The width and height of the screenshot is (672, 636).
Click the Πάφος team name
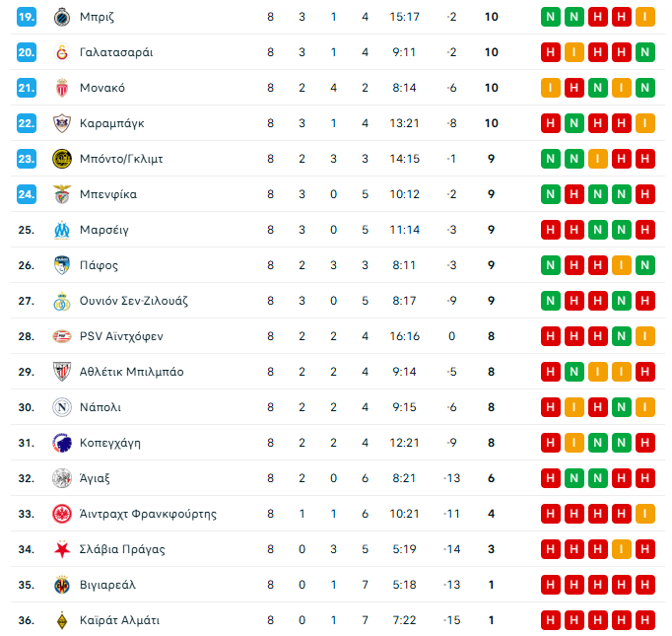tap(99, 265)
